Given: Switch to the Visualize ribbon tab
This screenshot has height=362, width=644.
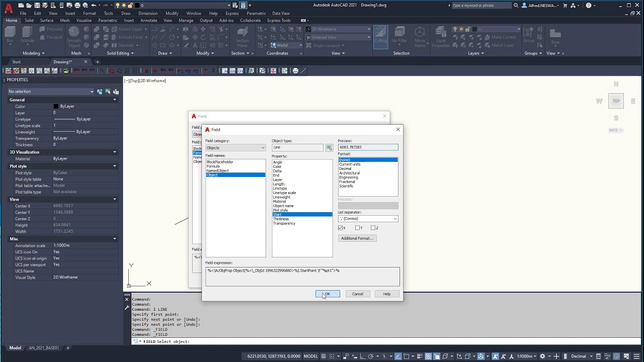Looking at the screenshot, I should click(84, 21).
